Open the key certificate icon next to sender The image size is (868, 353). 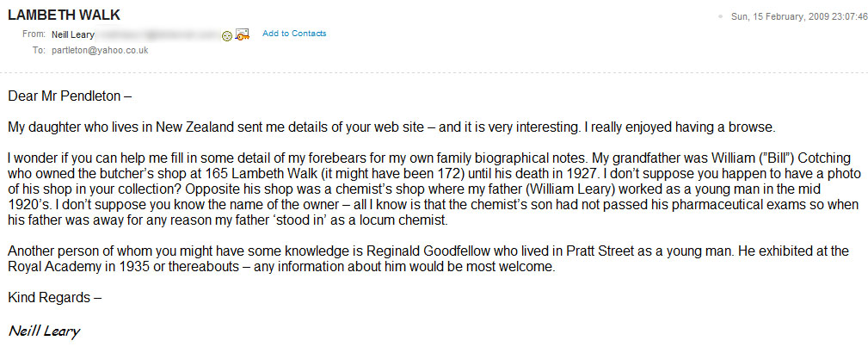point(243,34)
